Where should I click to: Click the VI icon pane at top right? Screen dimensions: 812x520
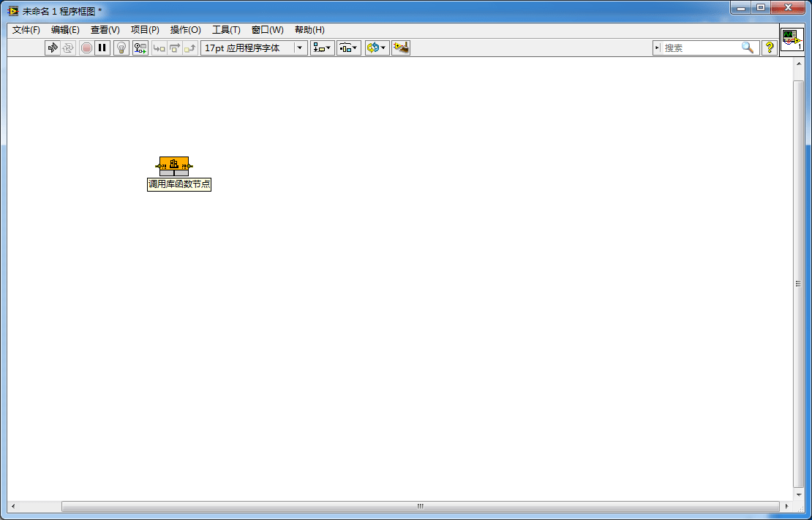click(x=792, y=40)
